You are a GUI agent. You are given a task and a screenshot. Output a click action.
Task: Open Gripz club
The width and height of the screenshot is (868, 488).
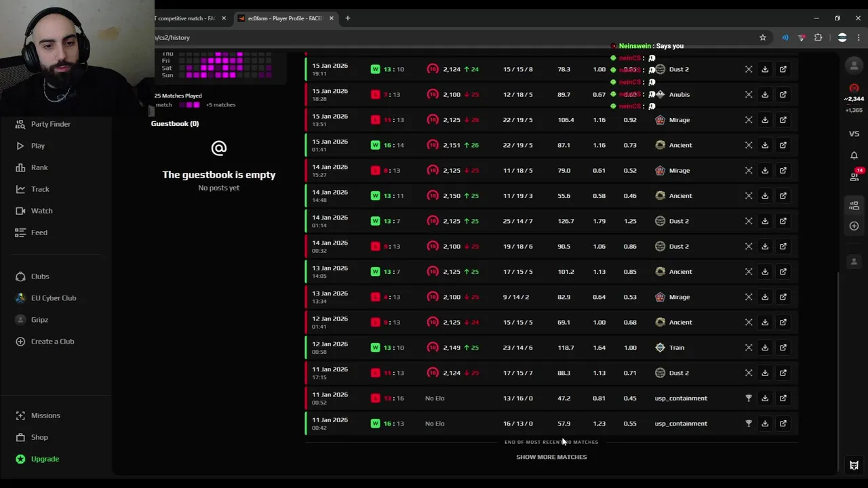point(39,320)
